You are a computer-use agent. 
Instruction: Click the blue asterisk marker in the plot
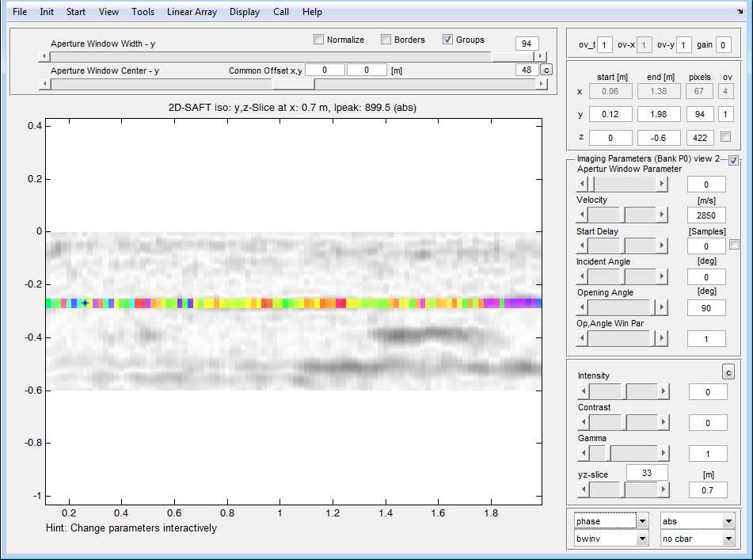tap(85, 303)
